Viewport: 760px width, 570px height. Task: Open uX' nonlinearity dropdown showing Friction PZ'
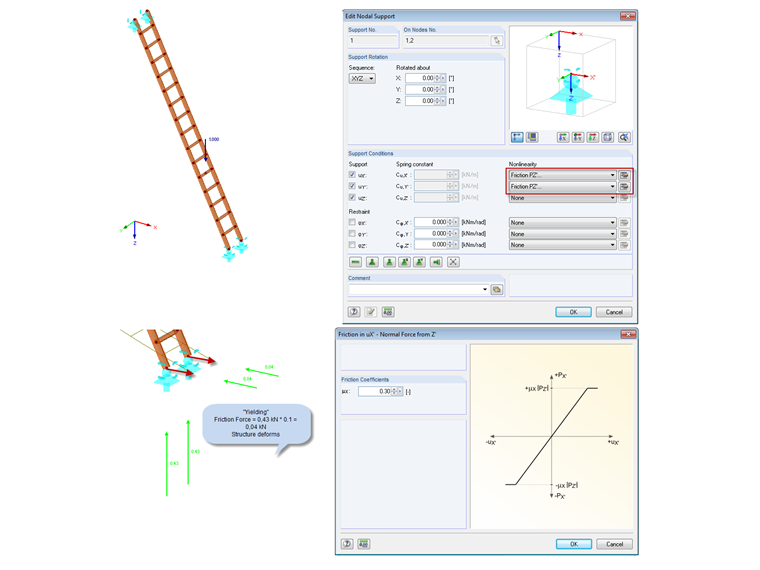[562, 175]
